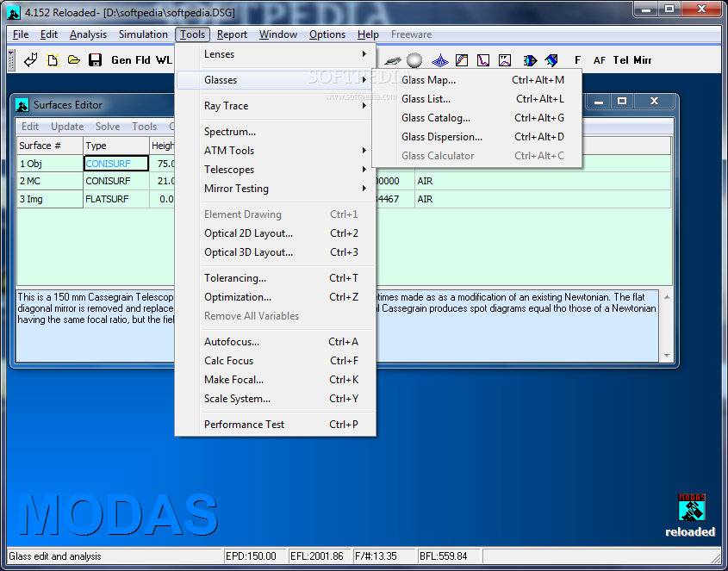Open the red zigzag plot icon
Viewport: 728px width, 571px height.
tap(505, 60)
